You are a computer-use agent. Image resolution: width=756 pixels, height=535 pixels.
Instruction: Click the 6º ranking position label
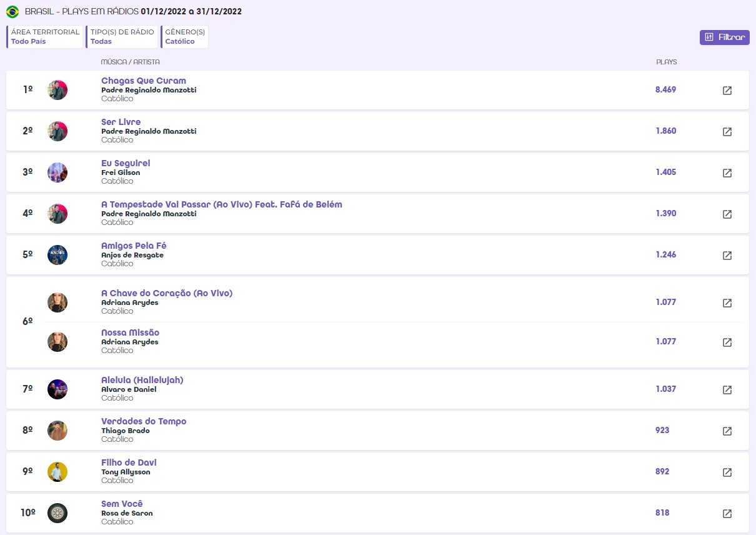pos(27,321)
